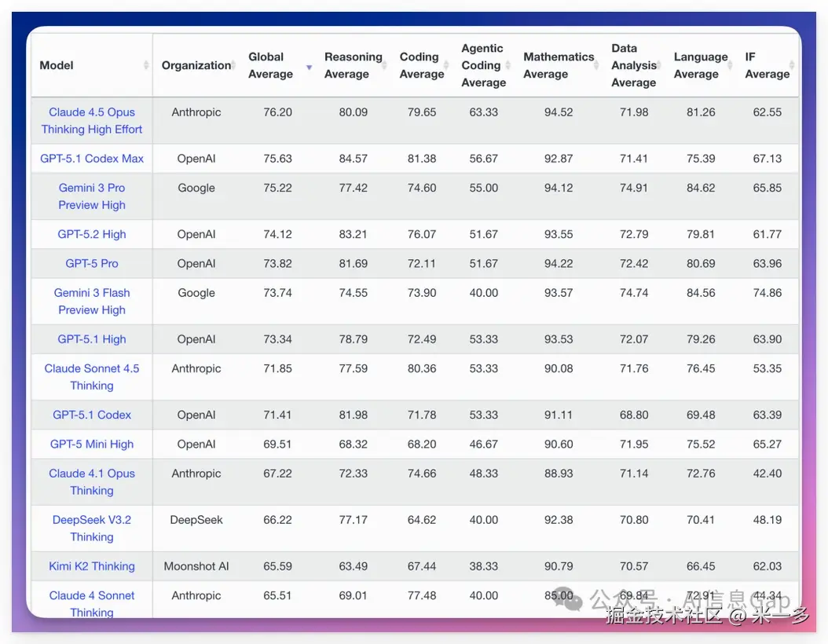Select agentic coding value 63.33 for Claude 4.5 Opus
This screenshot has height=644, width=828.
(484, 112)
